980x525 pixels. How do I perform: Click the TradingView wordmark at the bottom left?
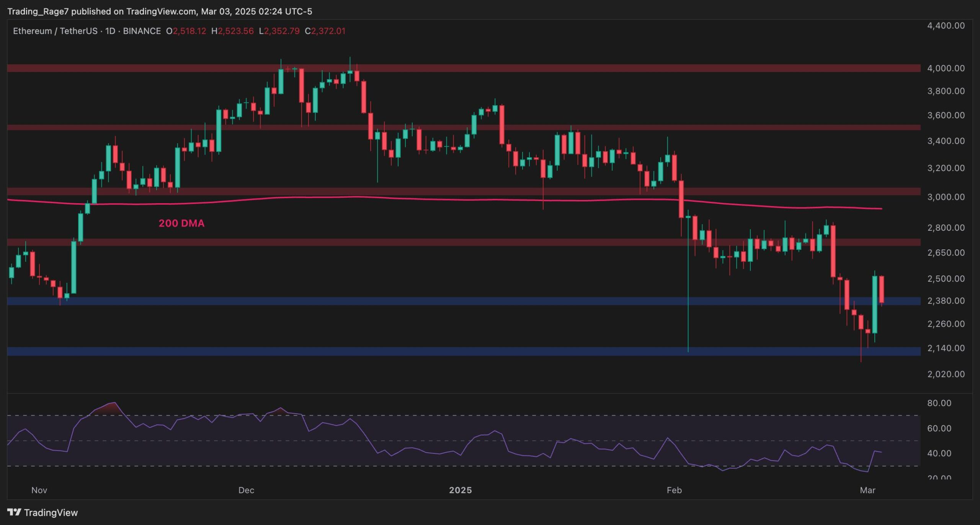[51, 512]
